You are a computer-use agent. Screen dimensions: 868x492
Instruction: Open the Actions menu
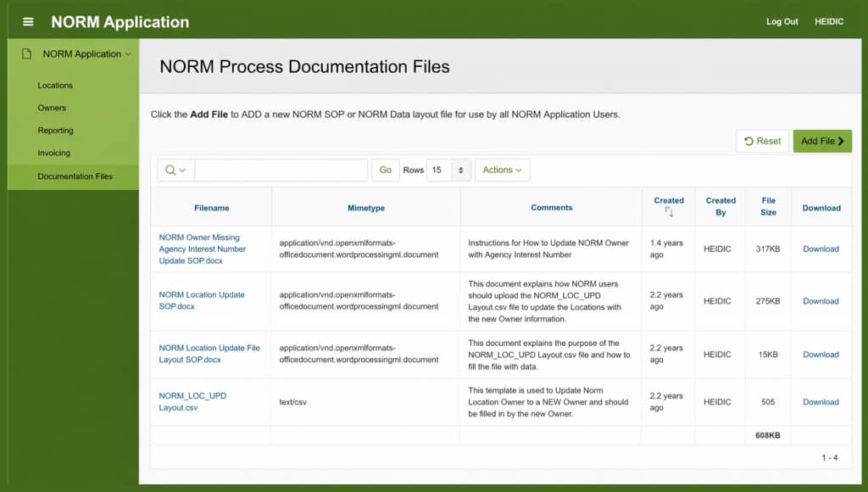coord(503,171)
